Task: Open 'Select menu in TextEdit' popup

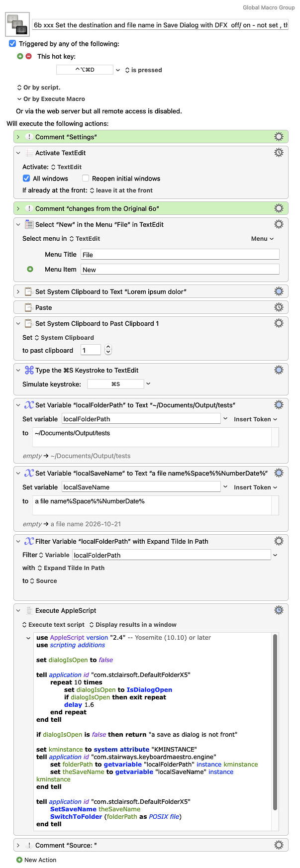Action: [x=85, y=239]
